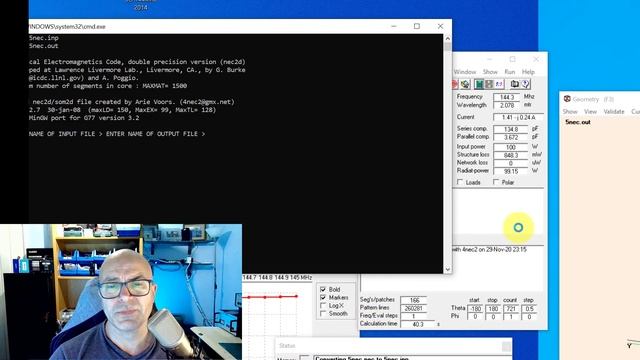This screenshot has width=640, height=360.
Task: Enable the Loads checkbox
Action: click(460, 182)
